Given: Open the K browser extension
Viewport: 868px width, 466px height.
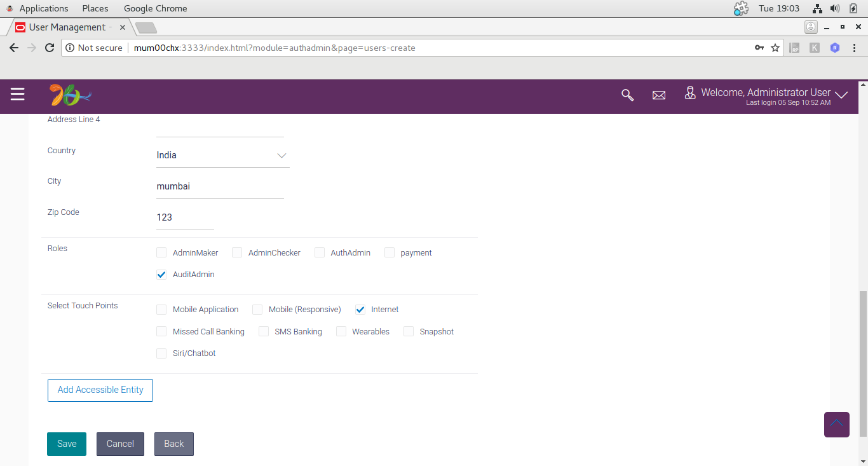Looking at the screenshot, I should [815, 48].
